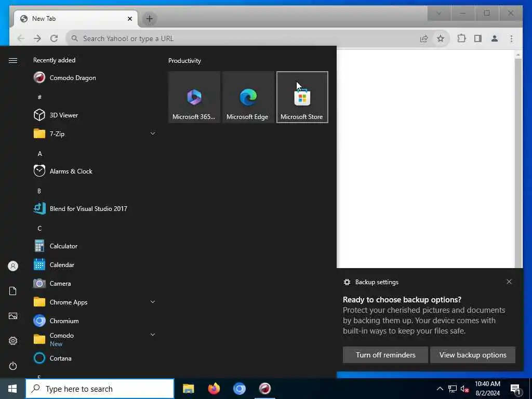Screen dimensions: 532x399
Task: Go back in browser history
Action: [21, 38]
